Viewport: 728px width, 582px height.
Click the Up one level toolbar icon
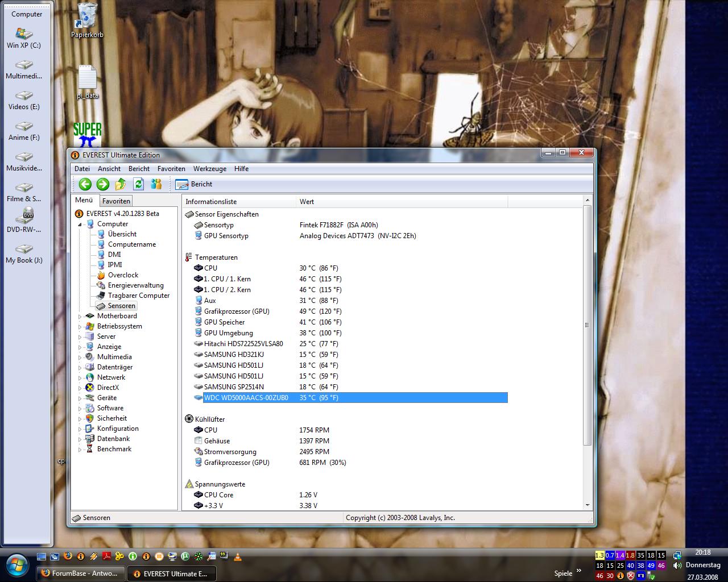(x=121, y=184)
